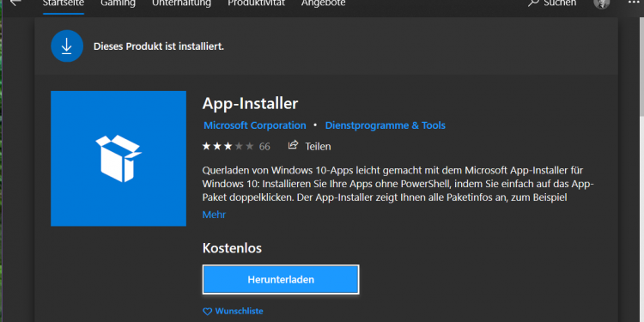This screenshot has height=322, width=644.
Task: Expand the description with Mehr
Action: [214, 215]
